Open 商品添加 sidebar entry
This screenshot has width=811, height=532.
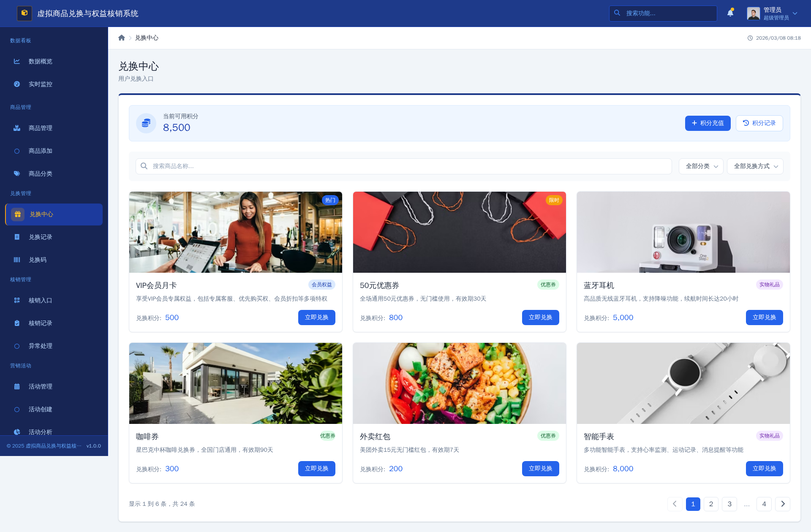click(x=41, y=151)
